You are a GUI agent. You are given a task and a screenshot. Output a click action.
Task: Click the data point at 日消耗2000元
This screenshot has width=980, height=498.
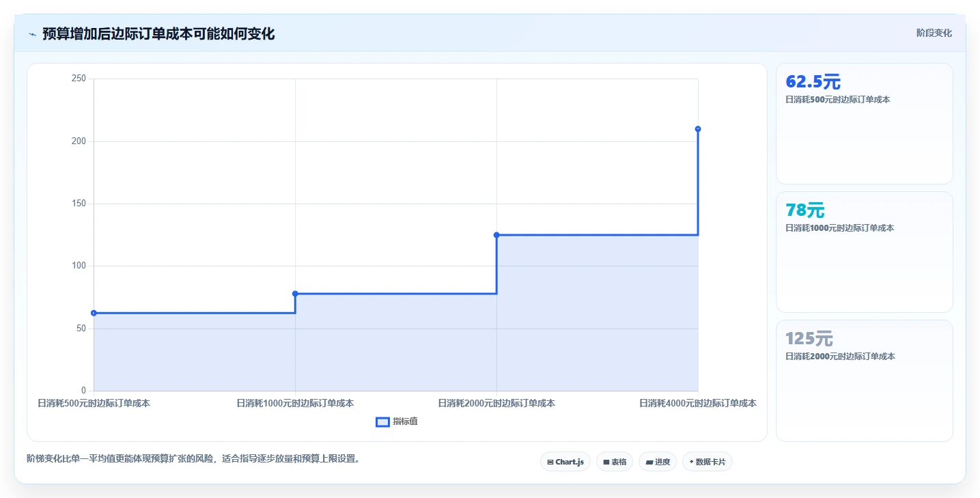496,235
